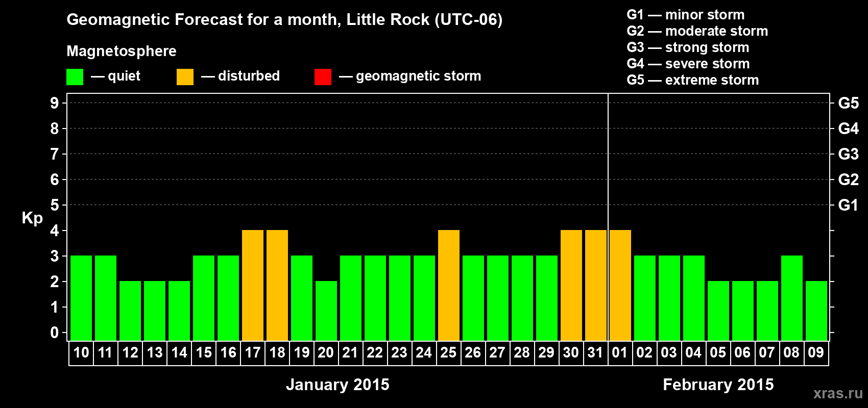The height and width of the screenshot is (408, 868).
Task: Click date label 04 on the axis
Action: (x=693, y=352)
